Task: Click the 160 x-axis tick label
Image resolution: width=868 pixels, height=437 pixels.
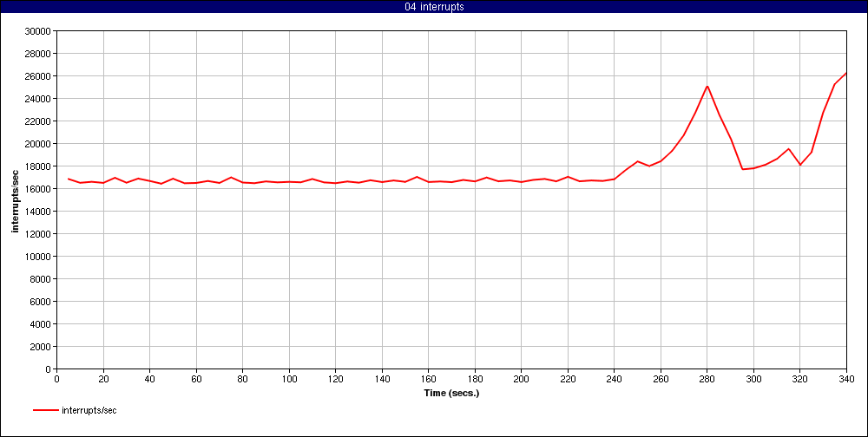Action: point(429,379)
